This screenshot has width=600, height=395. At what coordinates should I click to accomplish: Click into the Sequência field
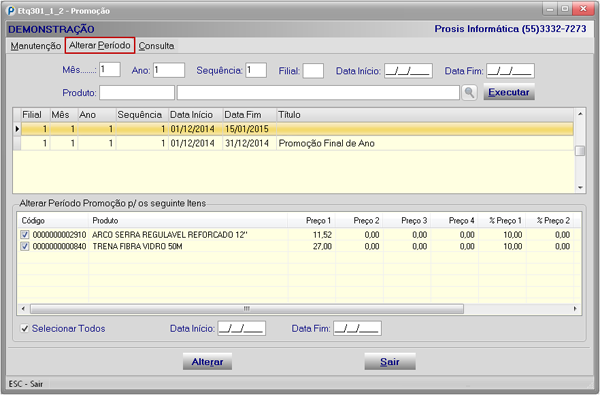[x=256, y=70]
